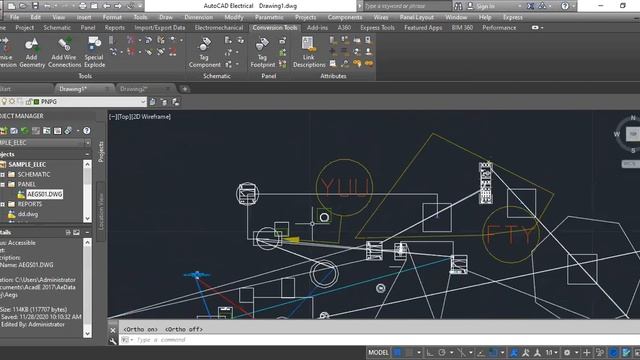Click the [Top] view control label
640x360 pixels.
coord(124,117)
